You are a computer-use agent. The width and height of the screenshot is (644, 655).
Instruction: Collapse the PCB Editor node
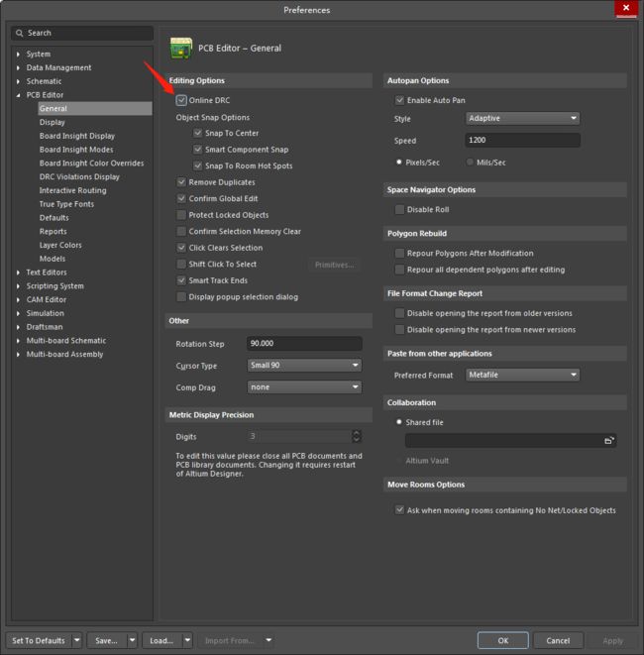[18, 95]
